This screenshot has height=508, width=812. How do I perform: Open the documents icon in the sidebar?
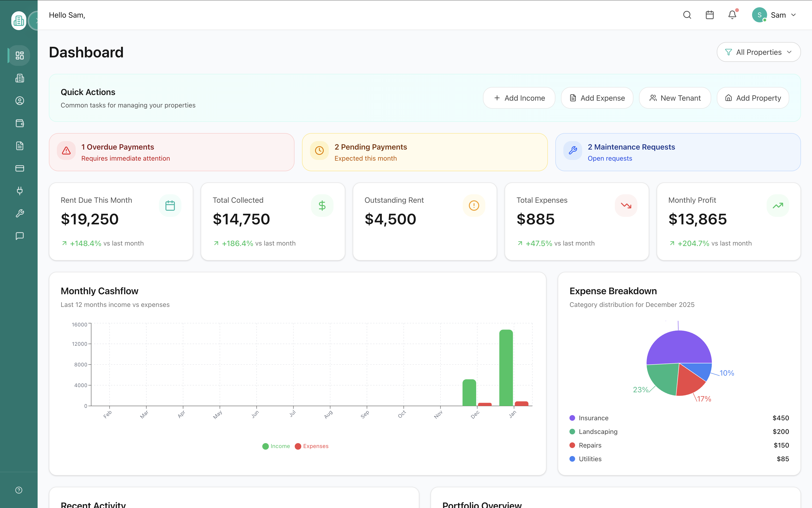point(19,146)
